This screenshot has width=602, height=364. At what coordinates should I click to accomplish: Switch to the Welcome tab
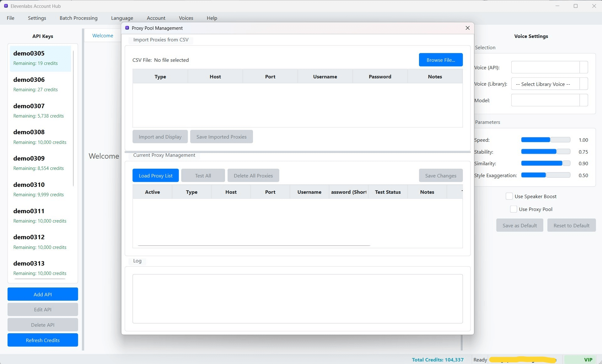pyautogui.click(x=103, y=35)
